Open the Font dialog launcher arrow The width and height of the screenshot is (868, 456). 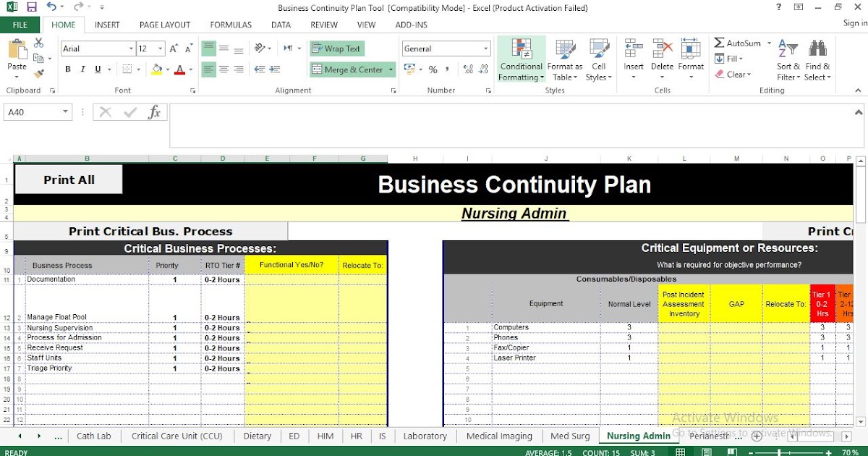tap(193, 90)
